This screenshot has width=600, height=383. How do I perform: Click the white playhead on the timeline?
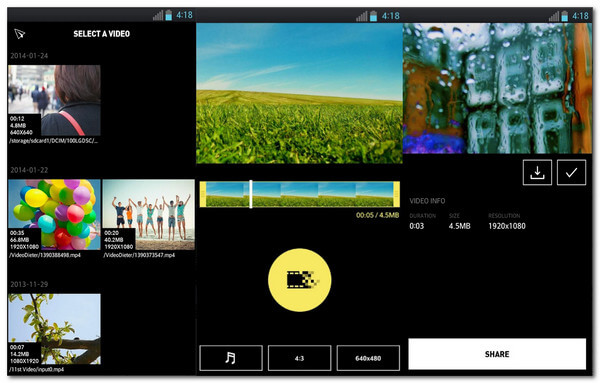point(251,194)
